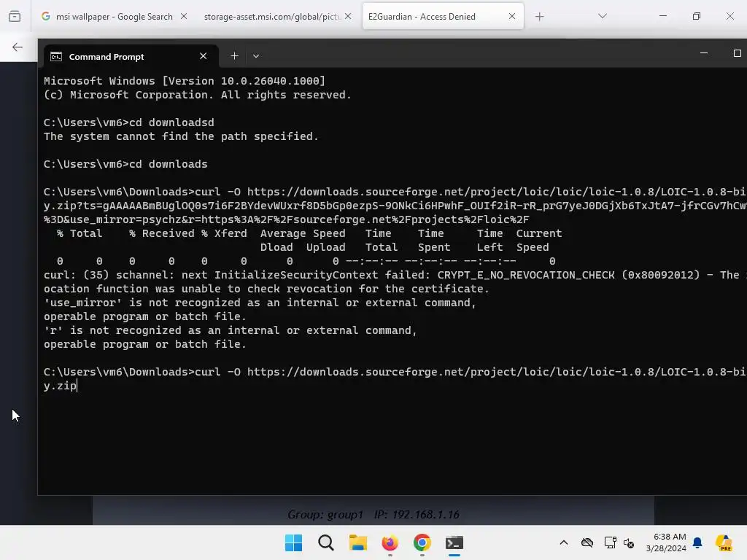Switch to storage-asset.msi.com browser tab

pyautogui.click(x=273, y=17)
